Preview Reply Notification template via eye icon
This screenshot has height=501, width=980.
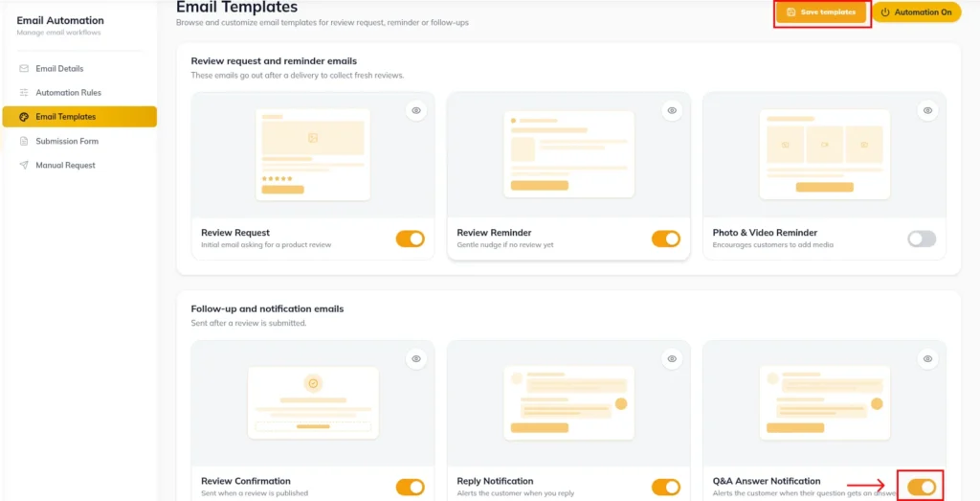[x=672, y=358]
